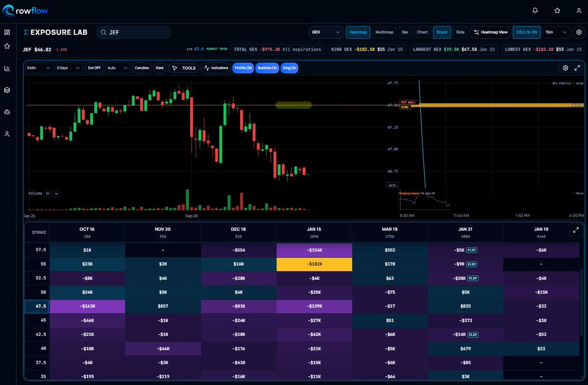Image resolution: width=588 pixels, height=385 pixels.
Task: Open the GEX metric dropdown
Action: [x=326, y=32]
